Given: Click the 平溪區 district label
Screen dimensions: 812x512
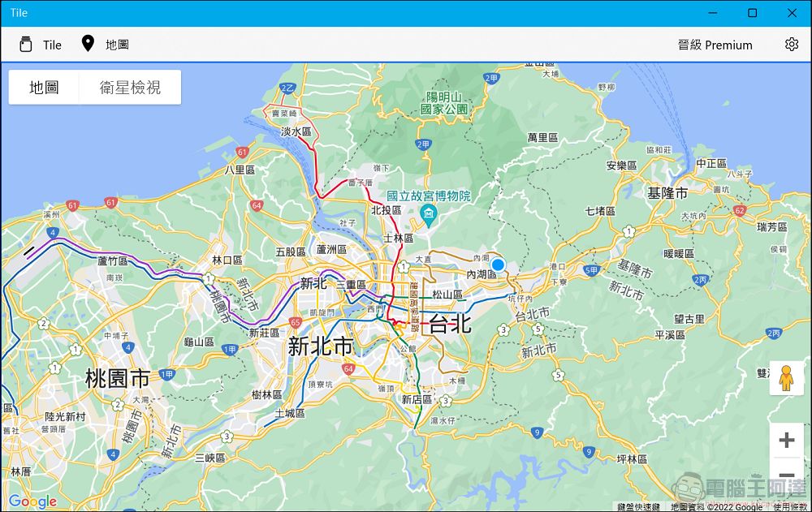Looking at the screenshot, I should click(x=670, y=335).
